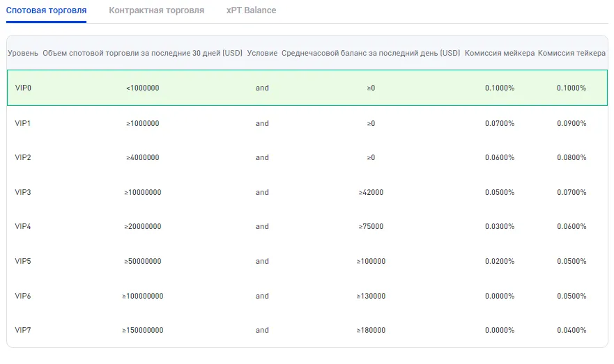Select the VIP2 level label
Viewport: 614px width, 364px height.
tap(23, 157)
